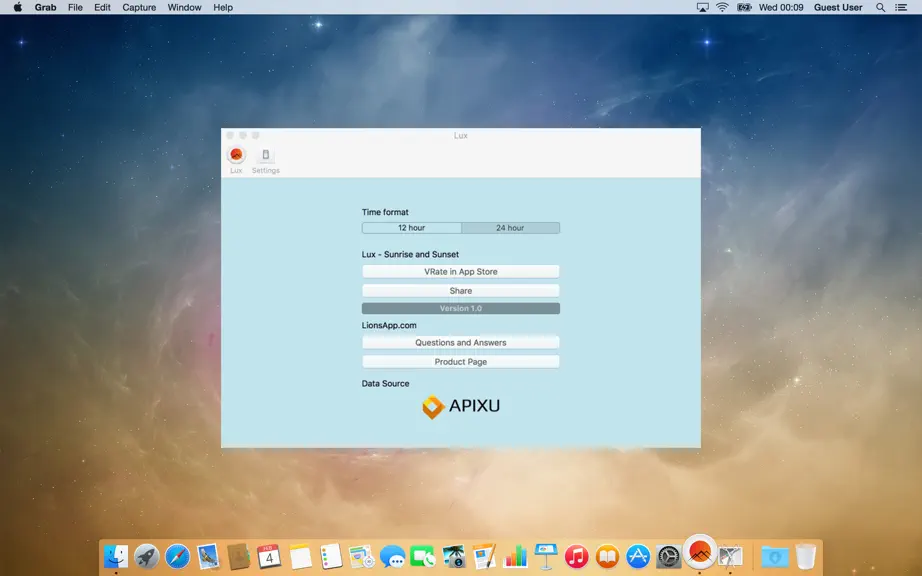Open the AirPlay display menu
The height and width of the screenshot is (576, 922).
(x=703, y=8)
